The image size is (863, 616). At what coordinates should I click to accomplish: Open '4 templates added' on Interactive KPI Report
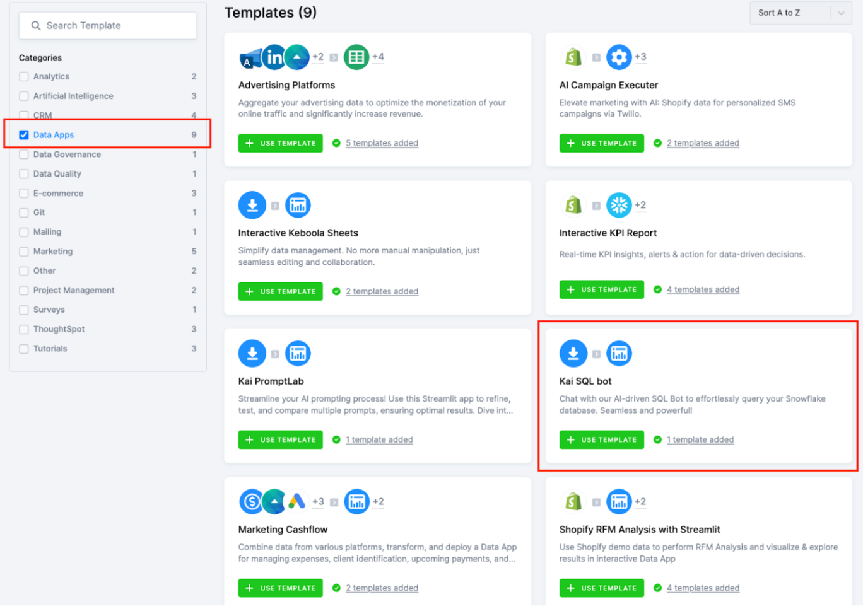703,289
